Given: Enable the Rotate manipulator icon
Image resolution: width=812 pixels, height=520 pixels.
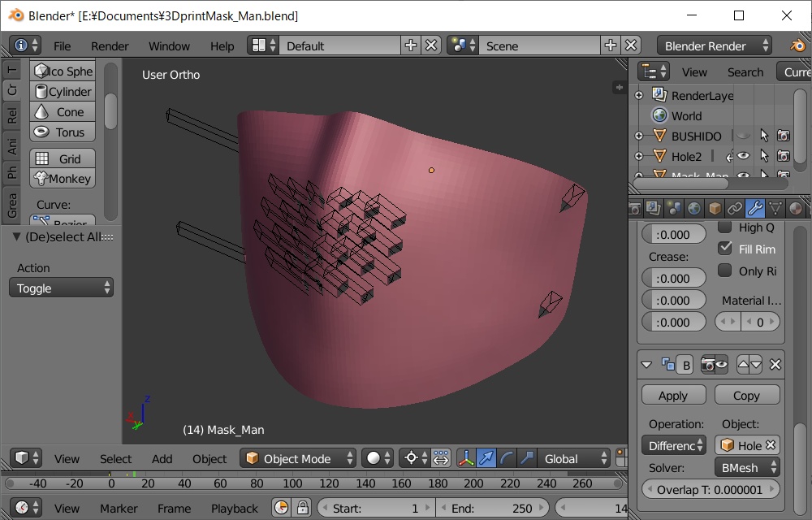Looking at the screenshot, I should 507,458.
